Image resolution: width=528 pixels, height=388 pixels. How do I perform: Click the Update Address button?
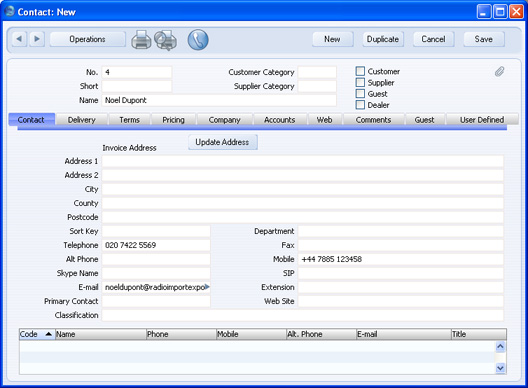223,142
